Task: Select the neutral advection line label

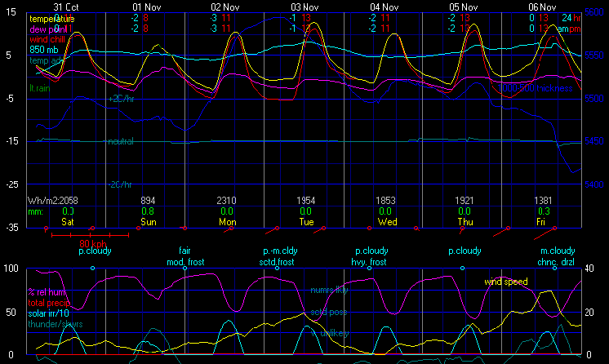Action: [x=121, y=141]
